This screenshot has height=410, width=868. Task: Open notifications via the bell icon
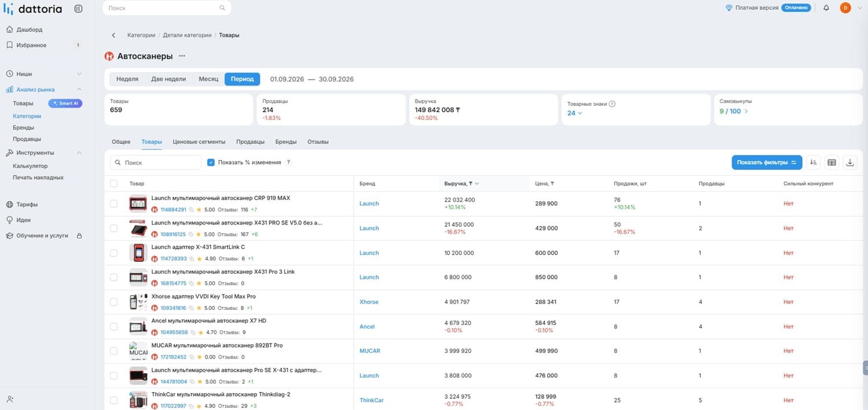point(826,8)
